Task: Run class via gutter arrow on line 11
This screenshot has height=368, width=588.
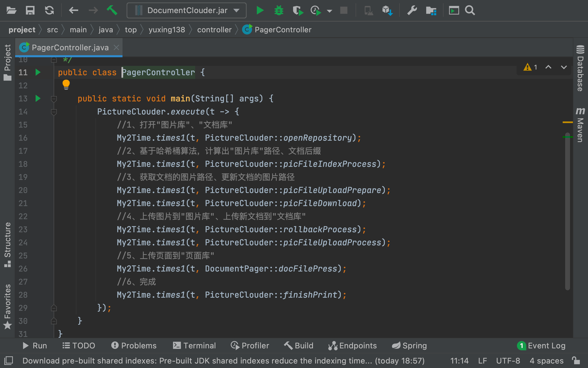Action: 38,72
